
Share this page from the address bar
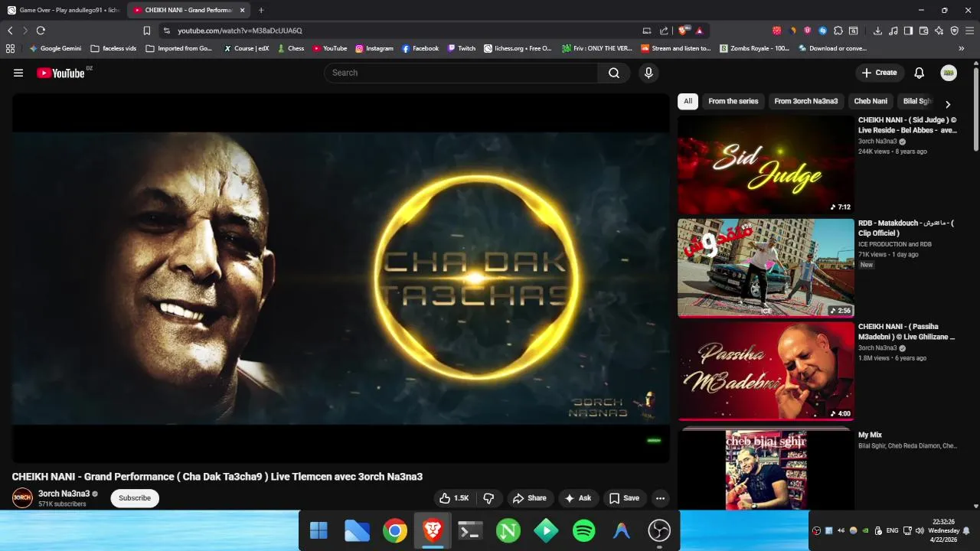click(x=664, y=31)
